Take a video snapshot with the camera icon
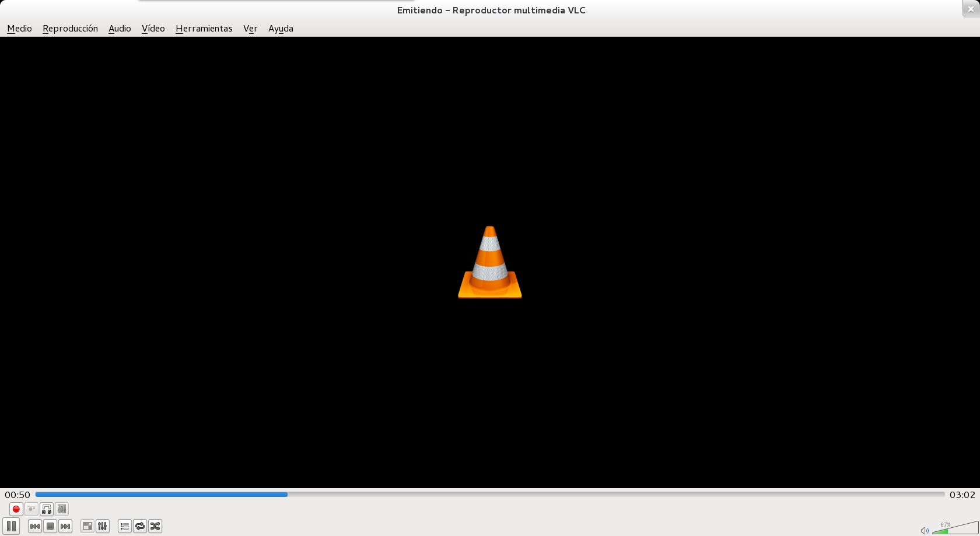This screenshot has height=536, width=980. pyautogui.click(x=32, y=509)
